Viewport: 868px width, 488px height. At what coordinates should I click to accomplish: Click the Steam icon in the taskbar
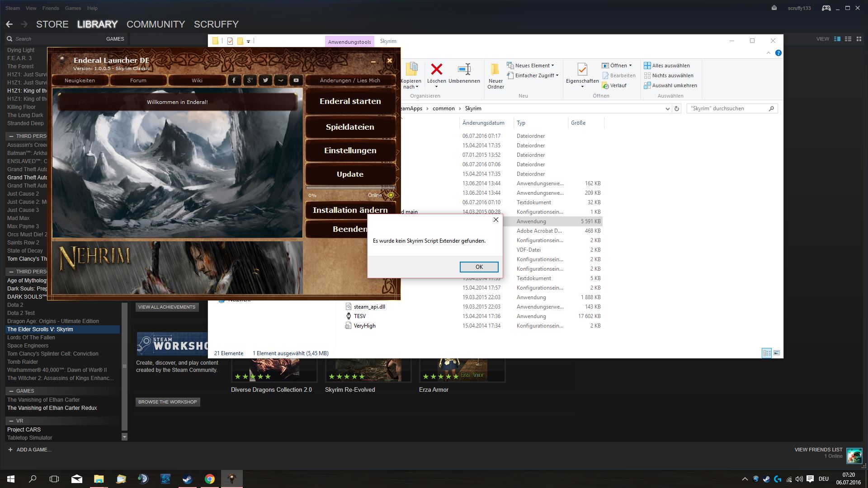pos(187,479)
